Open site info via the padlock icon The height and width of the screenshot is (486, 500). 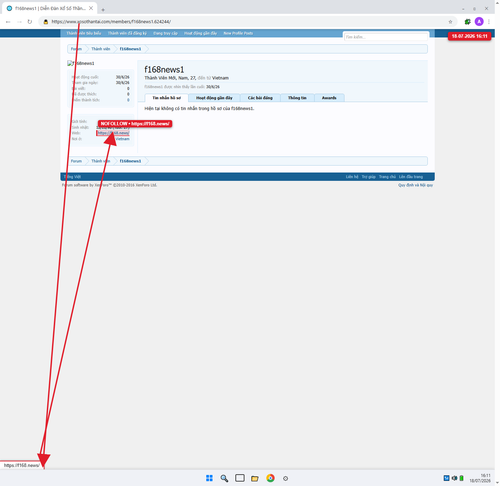[x=46, y=22]
